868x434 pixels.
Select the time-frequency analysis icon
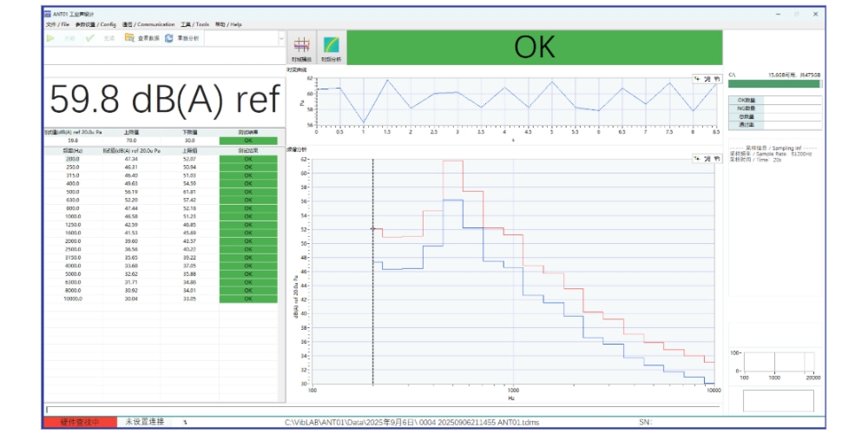332,46
